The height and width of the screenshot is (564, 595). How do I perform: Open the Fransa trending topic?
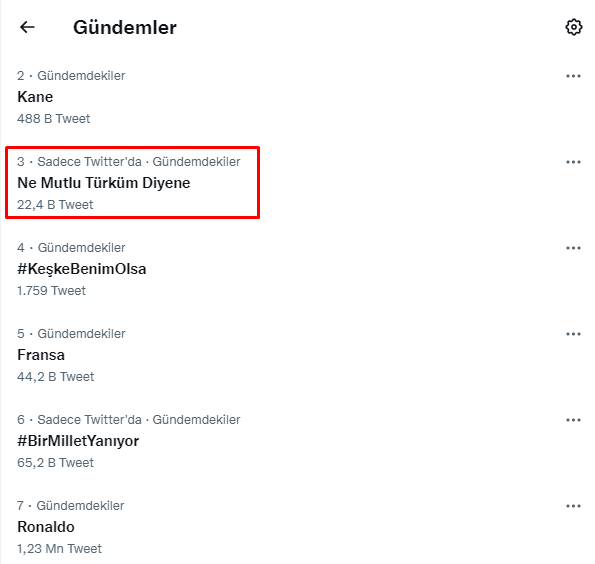click(x=41, y=355)
